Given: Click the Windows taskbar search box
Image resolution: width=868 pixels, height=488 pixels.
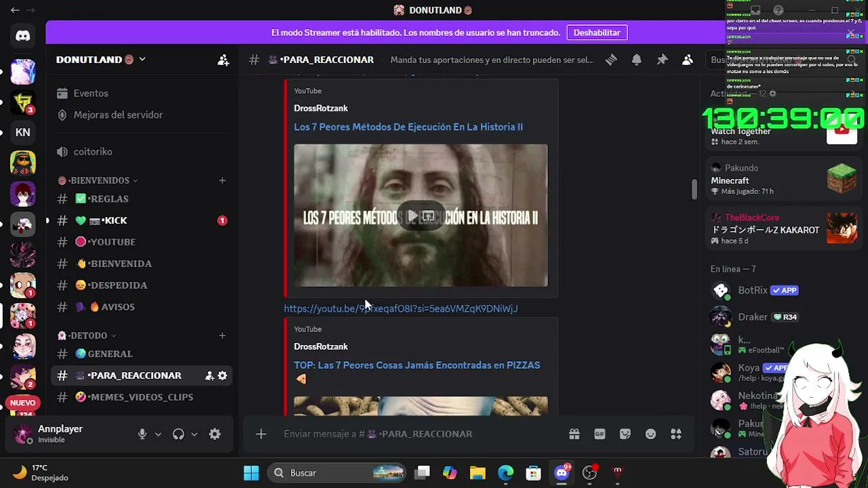Looking at the screenshot, I should coord(336,472).
